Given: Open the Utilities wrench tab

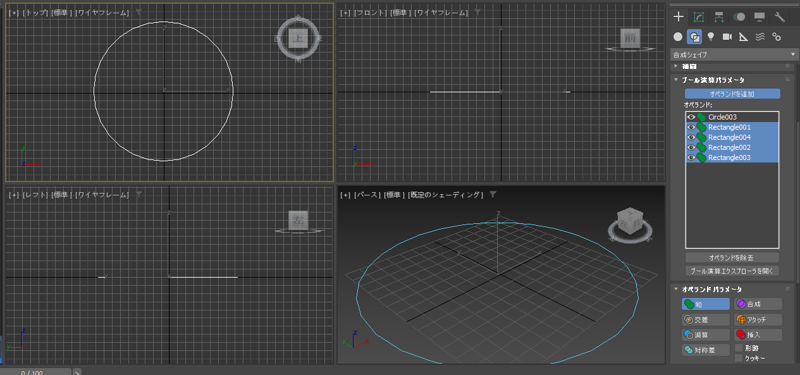Looking at the screenshot, I should (x=780, y=17).
